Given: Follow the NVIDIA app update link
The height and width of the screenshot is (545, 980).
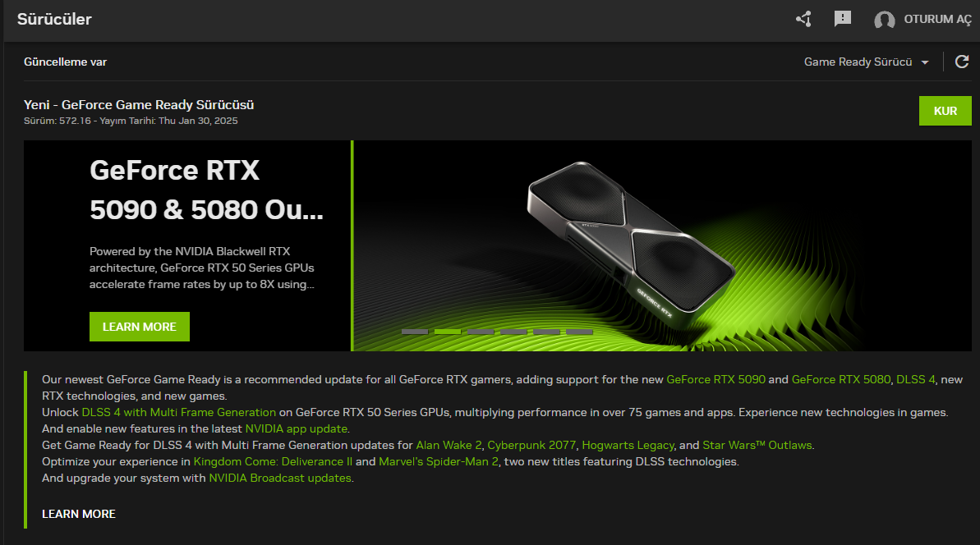Looking at the screenshot, I should coord(297,429).
